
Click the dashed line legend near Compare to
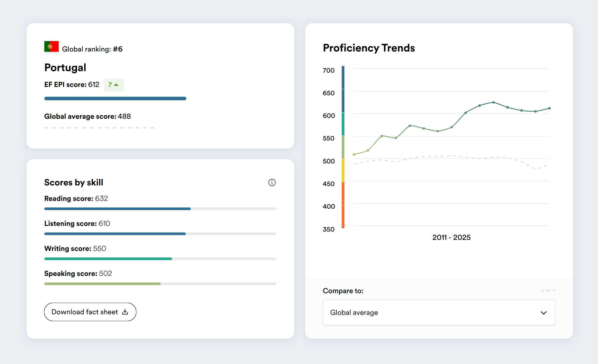tap(548, 290)
